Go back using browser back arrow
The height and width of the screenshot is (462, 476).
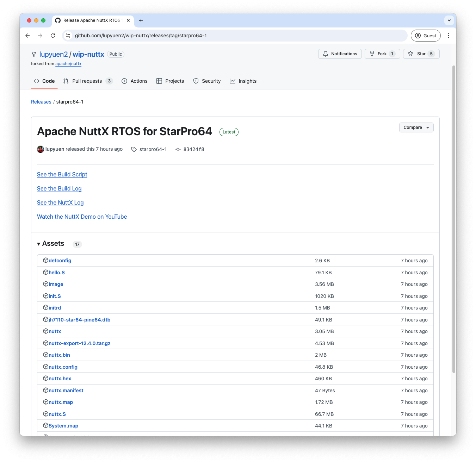pyautogui.click(x=27, y=36)
